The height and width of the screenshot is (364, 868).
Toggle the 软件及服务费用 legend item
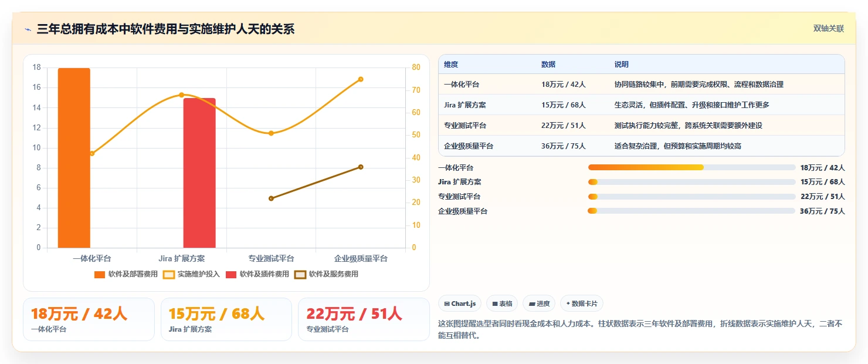click(x=326, y=274)
